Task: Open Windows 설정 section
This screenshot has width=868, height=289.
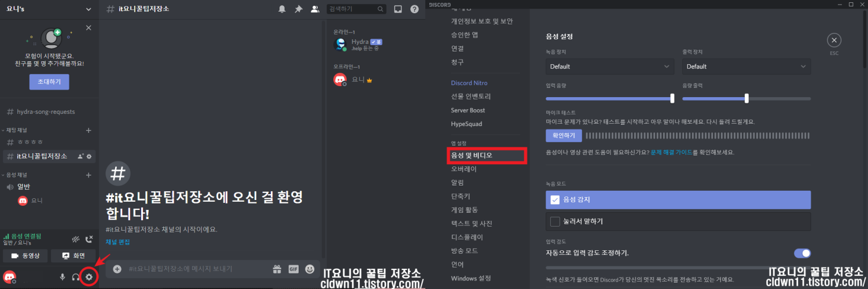Action: click(x=471, y=279)
